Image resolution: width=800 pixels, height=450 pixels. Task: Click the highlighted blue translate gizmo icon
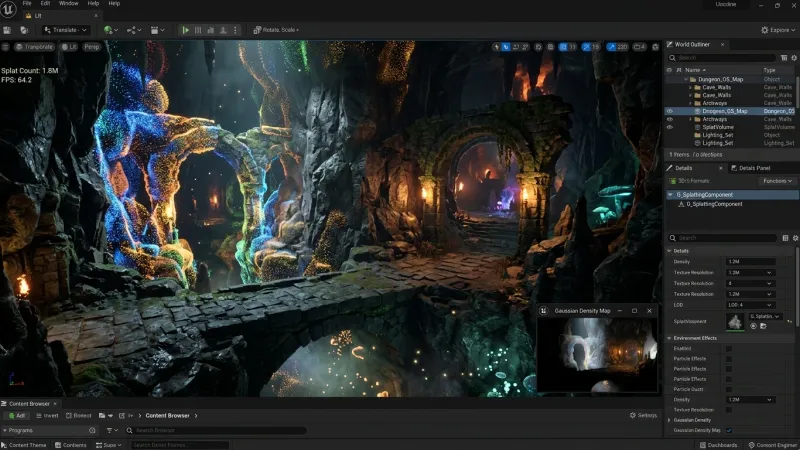pos(506,47)
